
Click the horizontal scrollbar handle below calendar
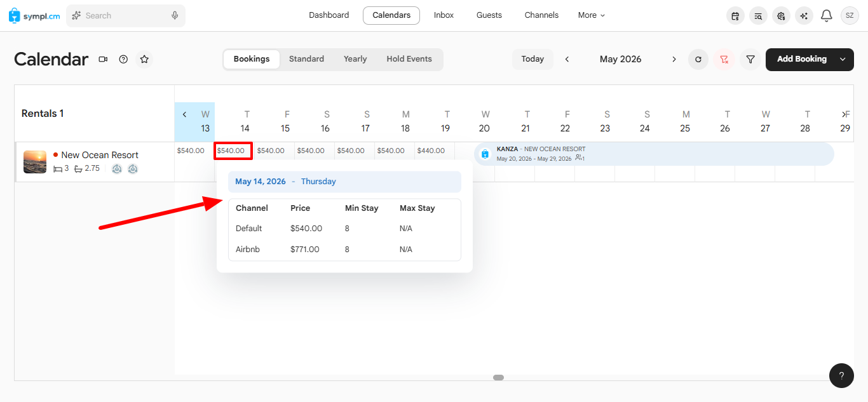coord(499,377)
